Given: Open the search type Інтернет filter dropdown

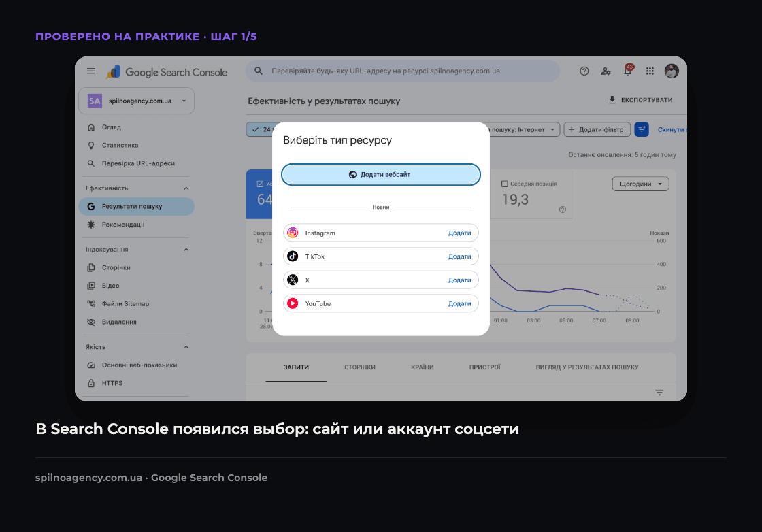Looking at the screenshot, I should click(524, 130).
